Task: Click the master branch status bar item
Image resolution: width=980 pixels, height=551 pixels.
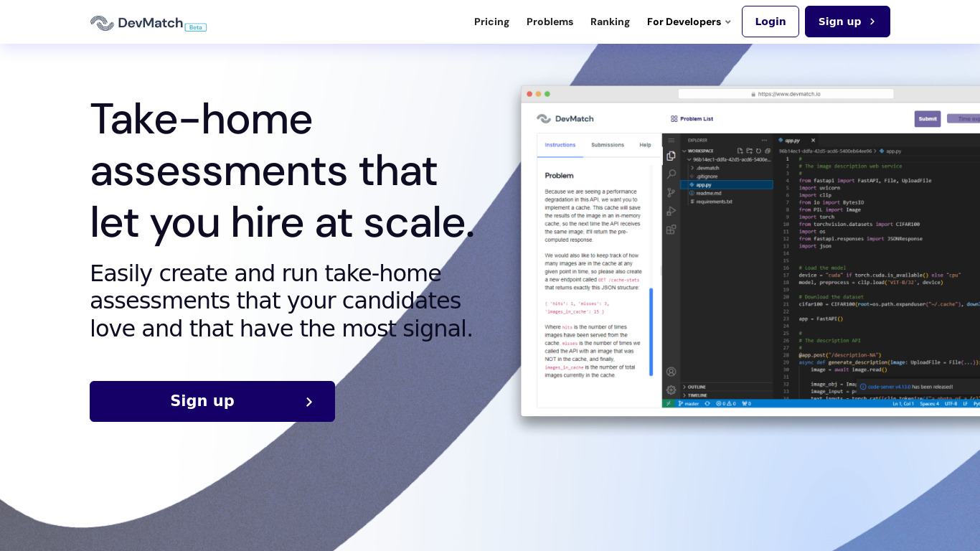Action: coord(688,403)
